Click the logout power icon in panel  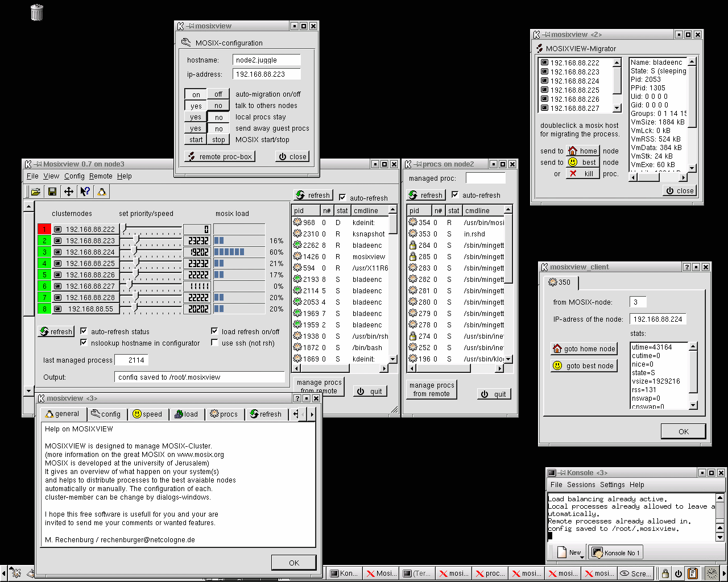tap(679, 573)
